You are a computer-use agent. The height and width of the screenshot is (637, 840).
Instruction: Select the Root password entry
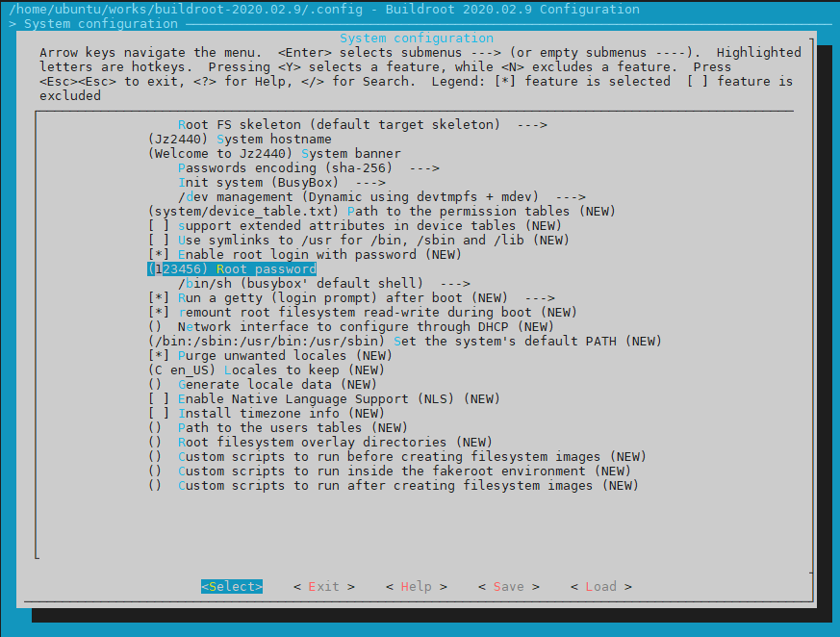232,268
